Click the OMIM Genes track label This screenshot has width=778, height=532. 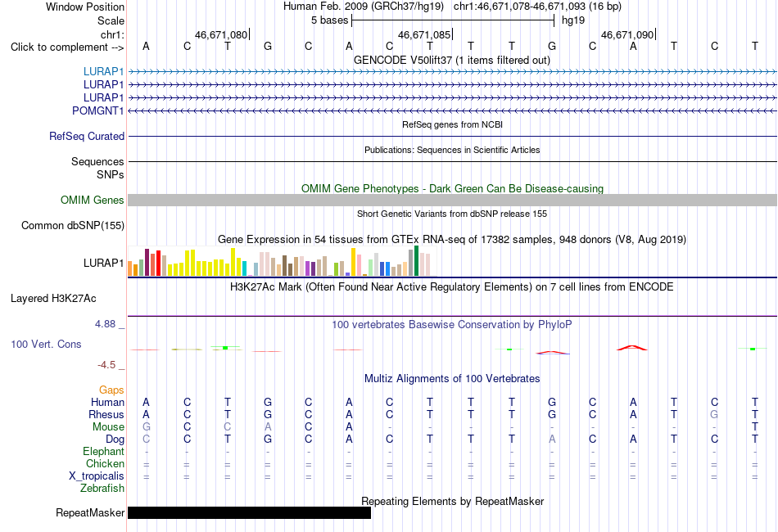93,200
